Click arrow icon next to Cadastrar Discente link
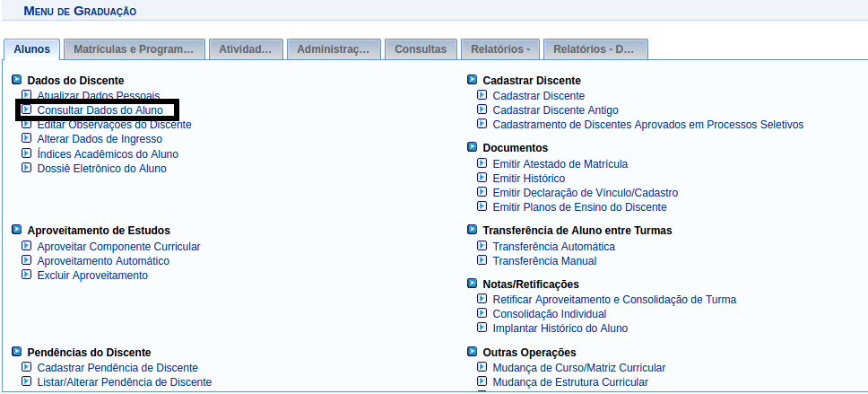This screenshot has width=868, height=394. pos(482,95)
